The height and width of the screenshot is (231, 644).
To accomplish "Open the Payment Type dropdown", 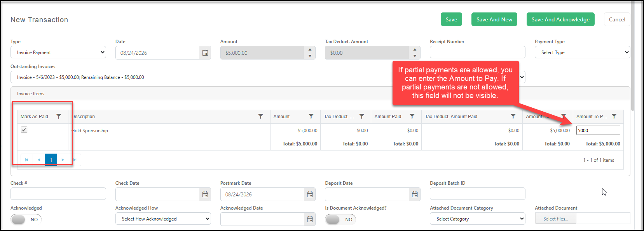I will pyautogui.click(x=582, y=52).
